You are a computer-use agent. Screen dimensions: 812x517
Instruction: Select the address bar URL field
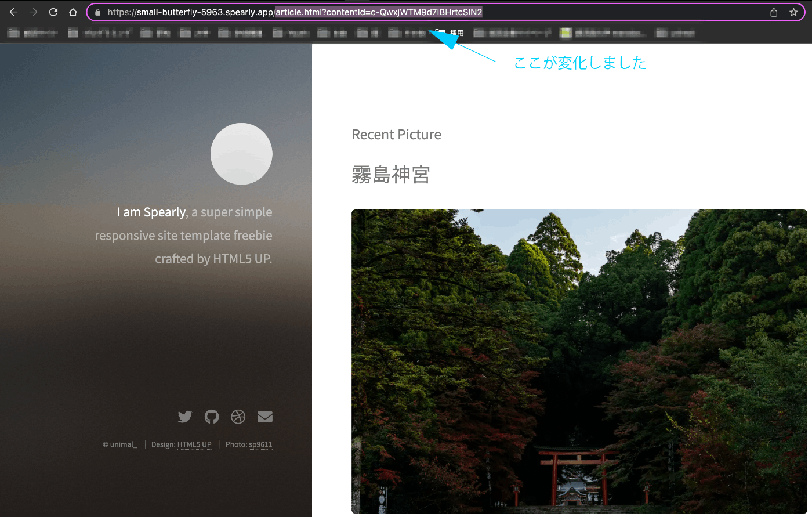(445, 12)
